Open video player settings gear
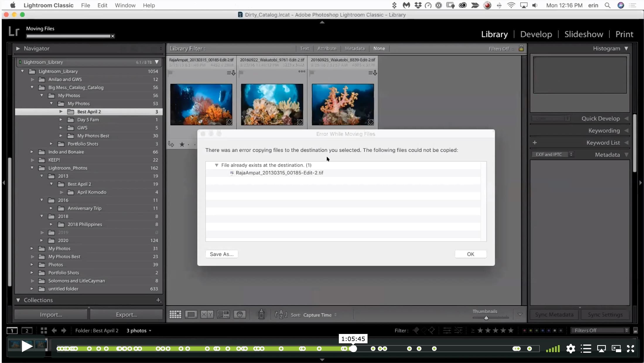The width and height of the screenshot is (644, 363). pos(570,349)
